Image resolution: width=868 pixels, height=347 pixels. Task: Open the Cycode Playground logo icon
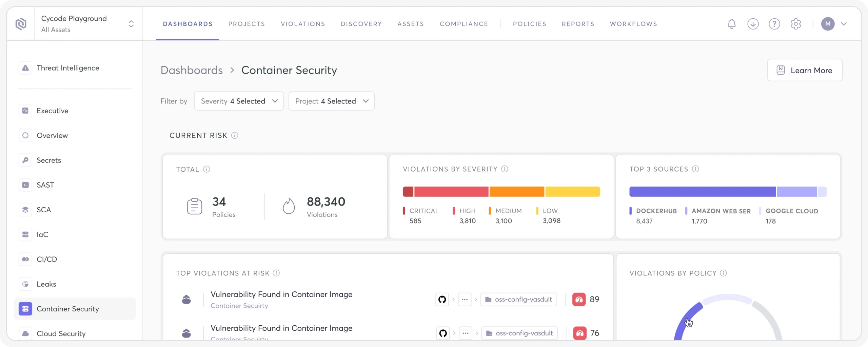click(x=21, y=23)
